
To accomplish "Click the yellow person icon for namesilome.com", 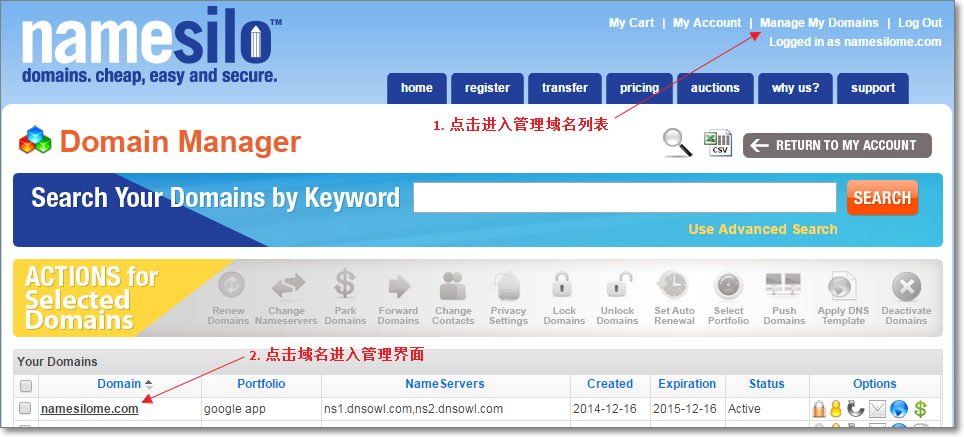I will coord(836,409).
